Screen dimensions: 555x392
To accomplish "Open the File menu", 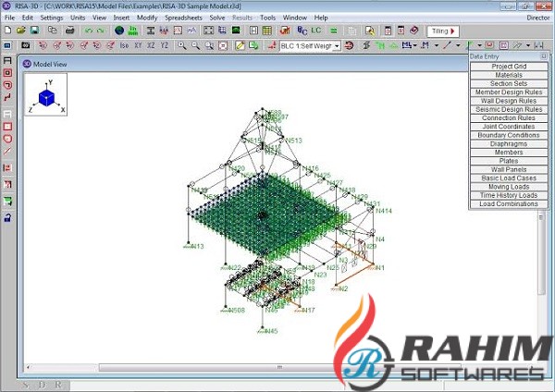I will point(9,18).
